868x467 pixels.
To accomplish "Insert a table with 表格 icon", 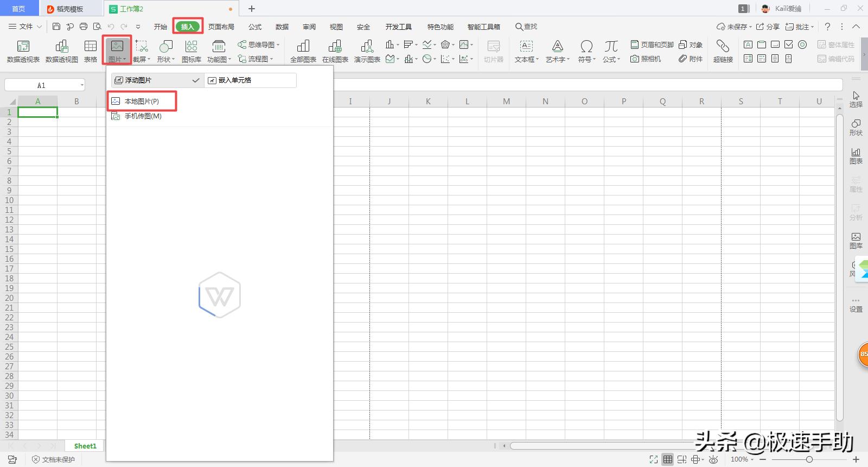I will 91,51.
